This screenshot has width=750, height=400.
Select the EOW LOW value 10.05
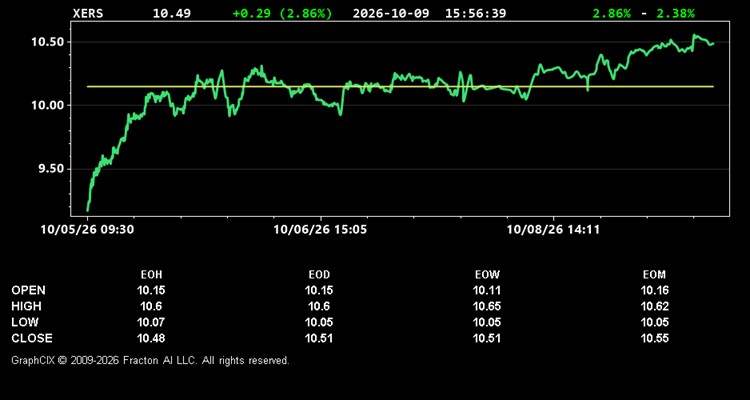tap(487, 322)
